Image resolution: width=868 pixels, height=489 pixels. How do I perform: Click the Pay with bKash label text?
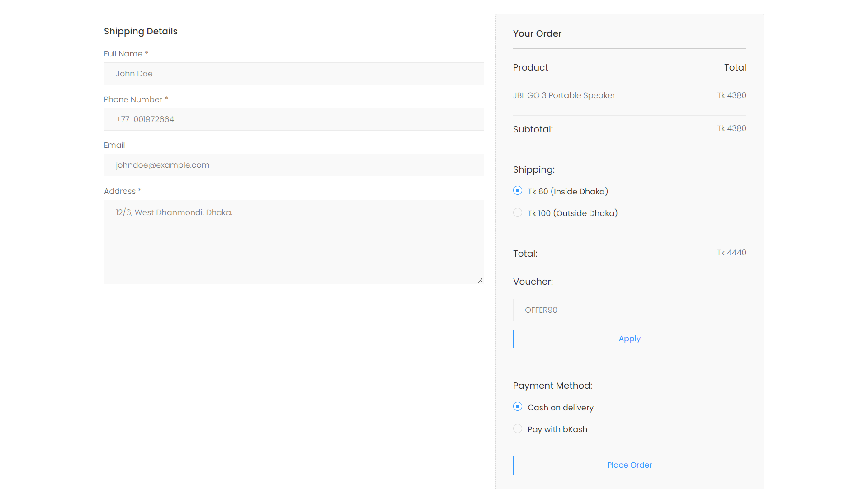coord(557,429)
